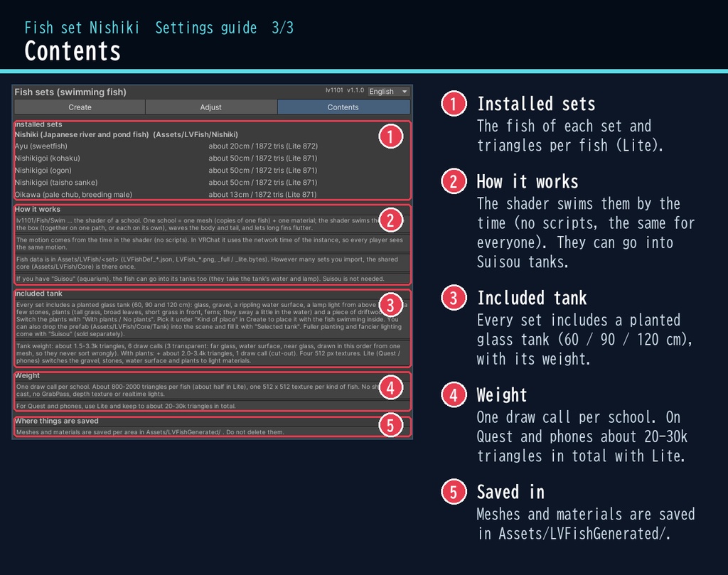The image size is (728, 575).
Task: Click the "If you have Suisou (aquarium)" line
Action: click(212, 279)
